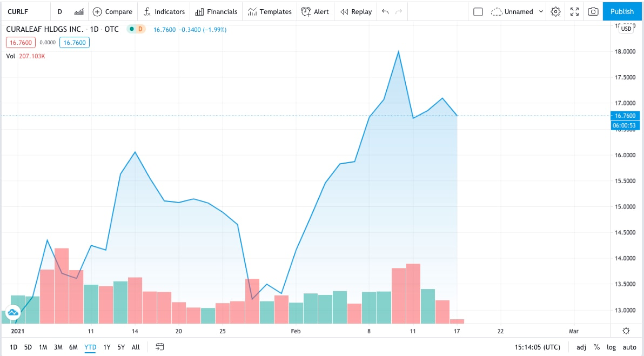
Task: Select the 1M time range
Action: coord(43,347)
